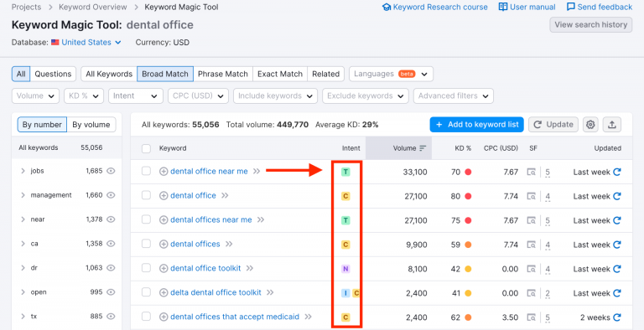Open the User manual link

pyautogui.click(x=527, y=7)
